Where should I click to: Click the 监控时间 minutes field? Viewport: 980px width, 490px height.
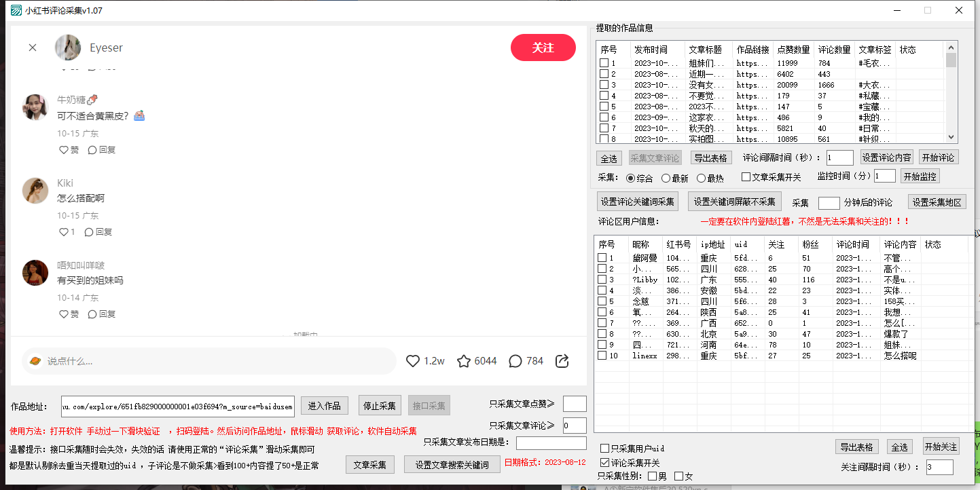(885, 176)
